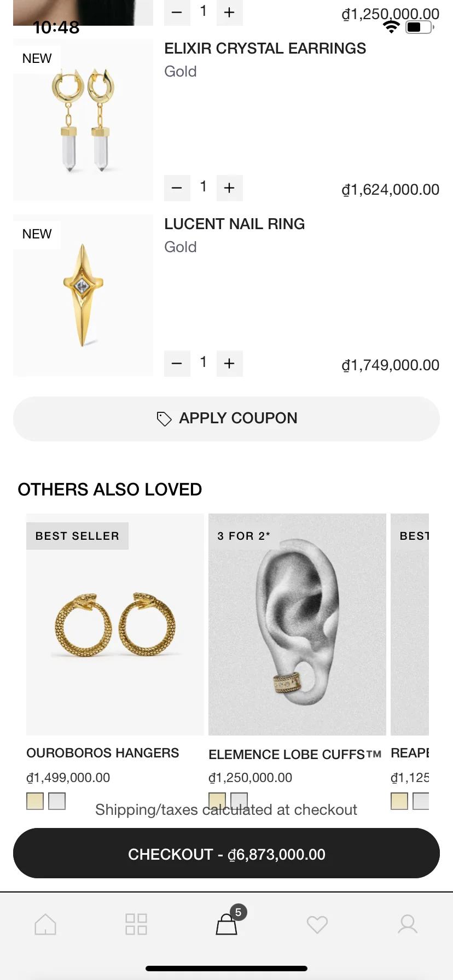Open Elixir Crystal Earrings product image
This screenshot has width=453, height=980.
(x=83, y=120)
